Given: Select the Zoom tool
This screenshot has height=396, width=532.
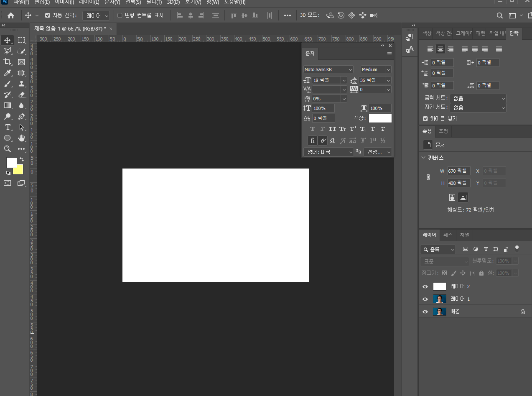Looking at the screenshot, I should tap(8, 149).
